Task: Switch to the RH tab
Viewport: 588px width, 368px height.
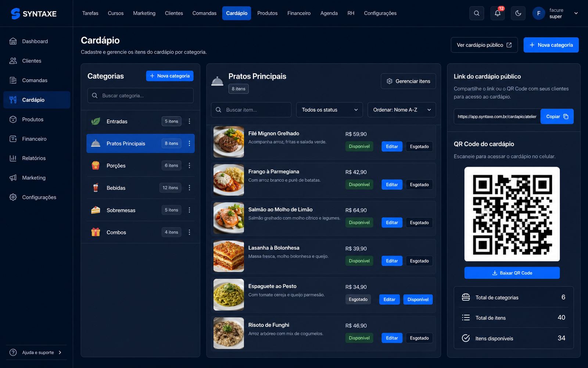Action: (x=351, y=13)
